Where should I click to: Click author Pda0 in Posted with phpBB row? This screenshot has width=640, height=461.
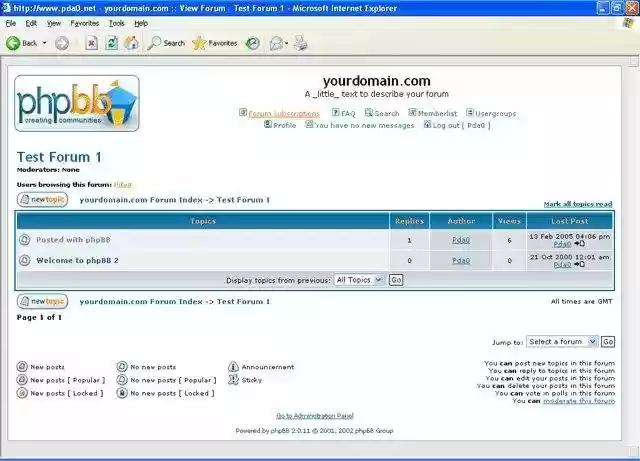[x=461, y=240]
